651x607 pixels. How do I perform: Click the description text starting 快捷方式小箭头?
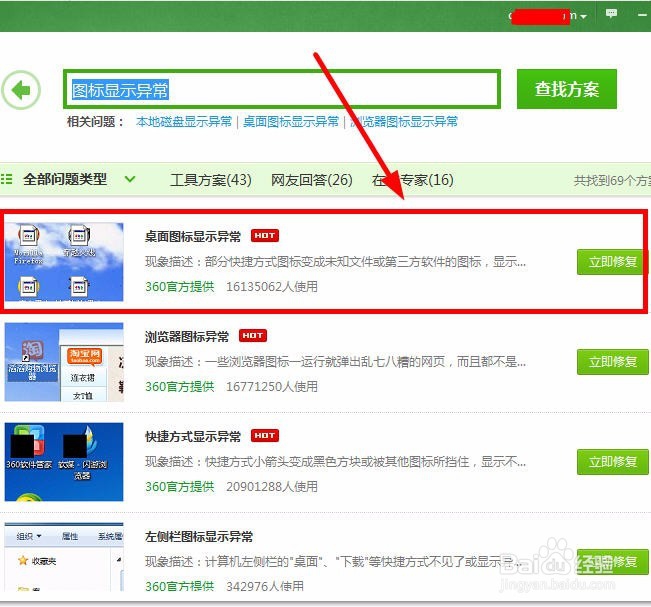click(x=365, y=462)
